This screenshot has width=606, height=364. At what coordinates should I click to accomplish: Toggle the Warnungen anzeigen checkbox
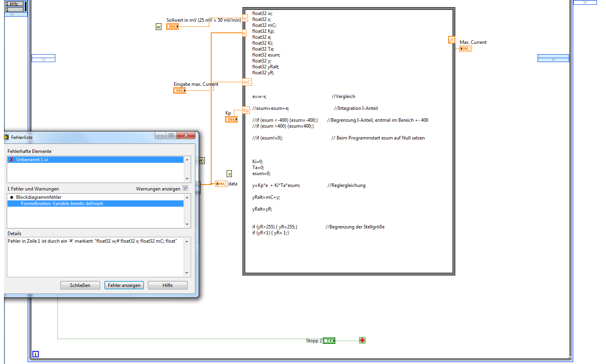click(185, 188)
